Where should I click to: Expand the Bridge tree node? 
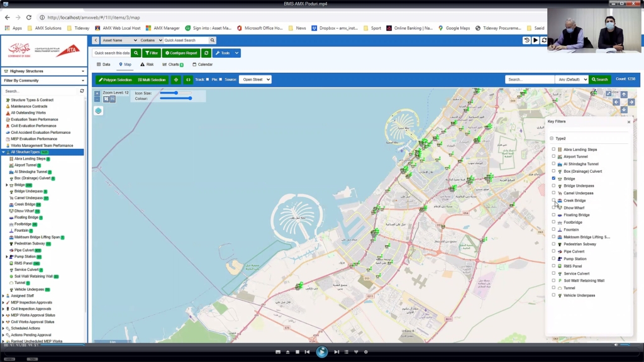pyautogui.click(x=6, y=185)
